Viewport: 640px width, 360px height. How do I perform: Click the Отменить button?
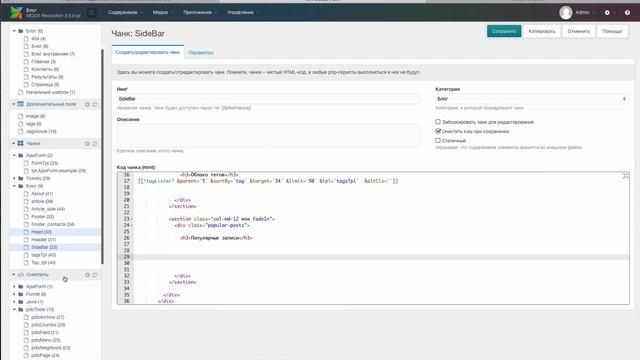point(578,31)
